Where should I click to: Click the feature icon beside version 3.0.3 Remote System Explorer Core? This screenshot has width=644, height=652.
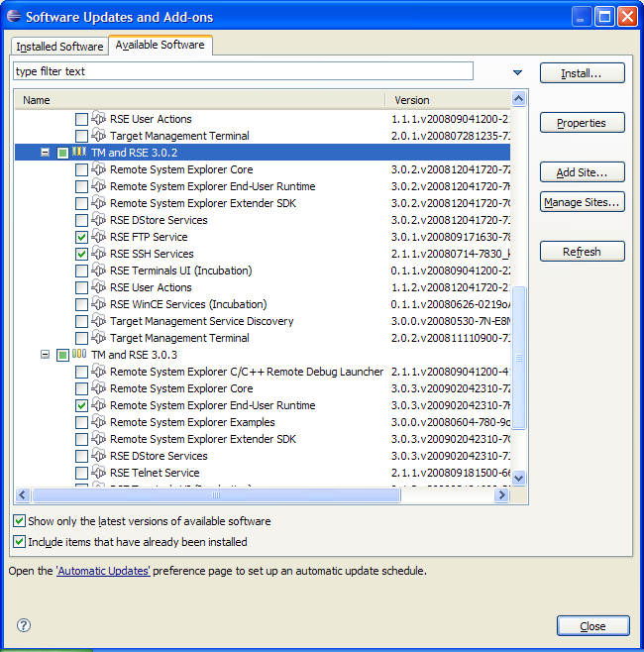click(x=98, y=388)
